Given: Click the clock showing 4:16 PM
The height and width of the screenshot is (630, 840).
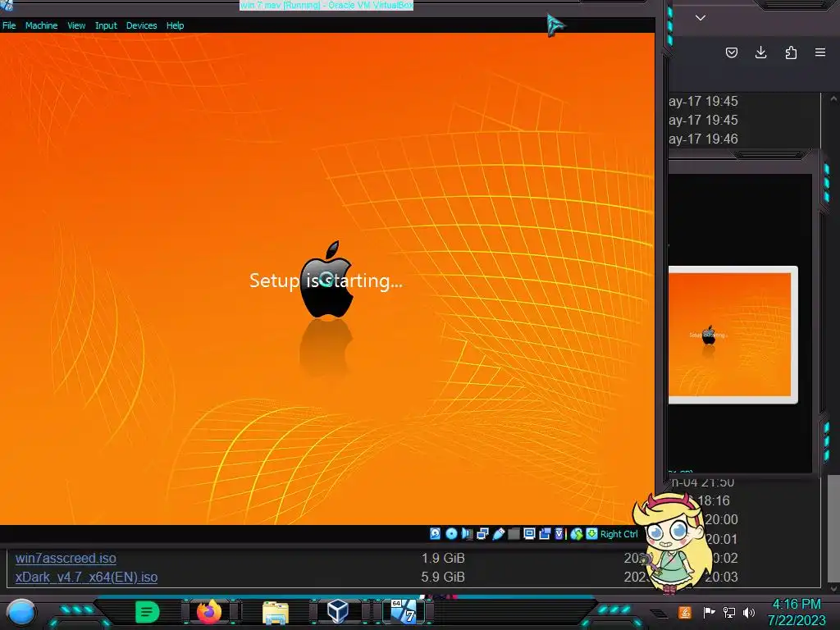Looking at the screenshot, I should tap(797, 612).
